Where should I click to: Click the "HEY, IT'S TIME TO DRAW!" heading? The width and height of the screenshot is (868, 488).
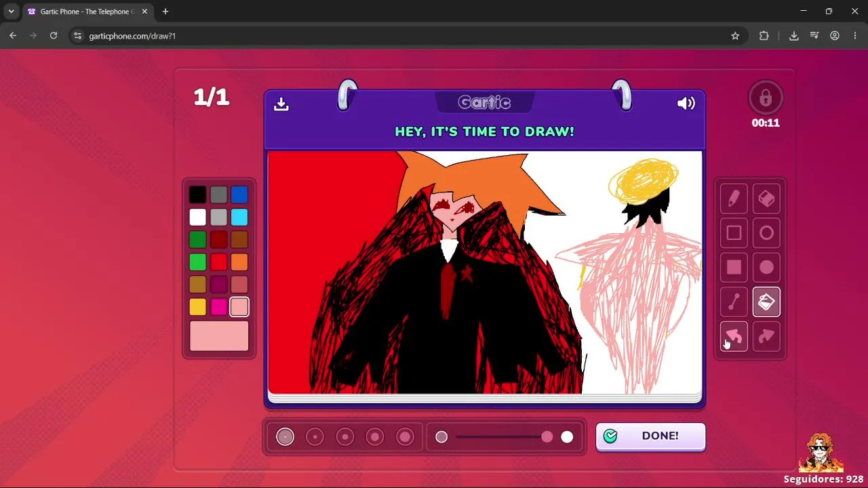coord(485,131)
